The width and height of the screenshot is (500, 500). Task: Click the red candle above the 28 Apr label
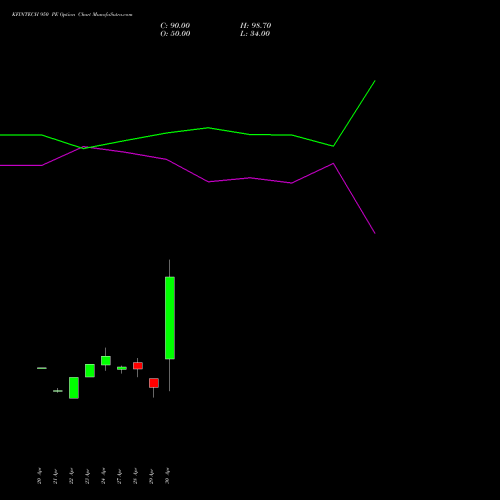tap(138, 366)
